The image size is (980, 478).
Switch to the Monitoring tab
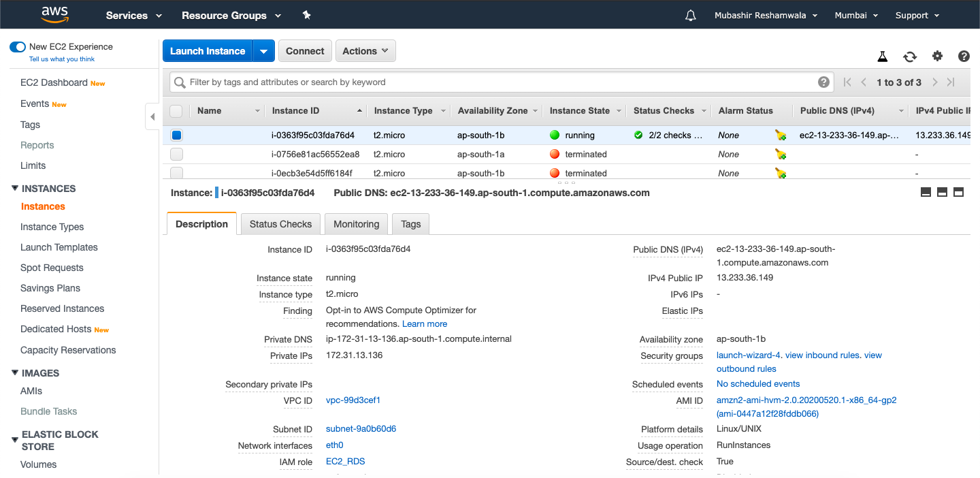[x=356, y=224]
